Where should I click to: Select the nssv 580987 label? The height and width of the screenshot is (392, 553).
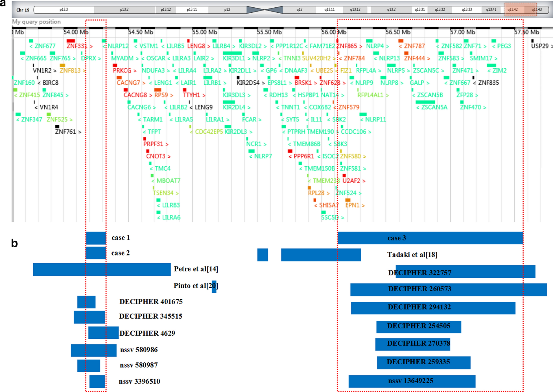(139, 365)
